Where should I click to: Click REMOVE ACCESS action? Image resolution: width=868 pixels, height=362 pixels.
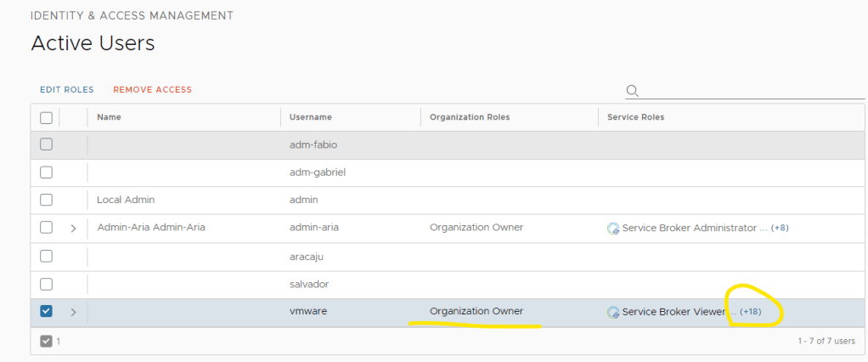coord(152,89)
